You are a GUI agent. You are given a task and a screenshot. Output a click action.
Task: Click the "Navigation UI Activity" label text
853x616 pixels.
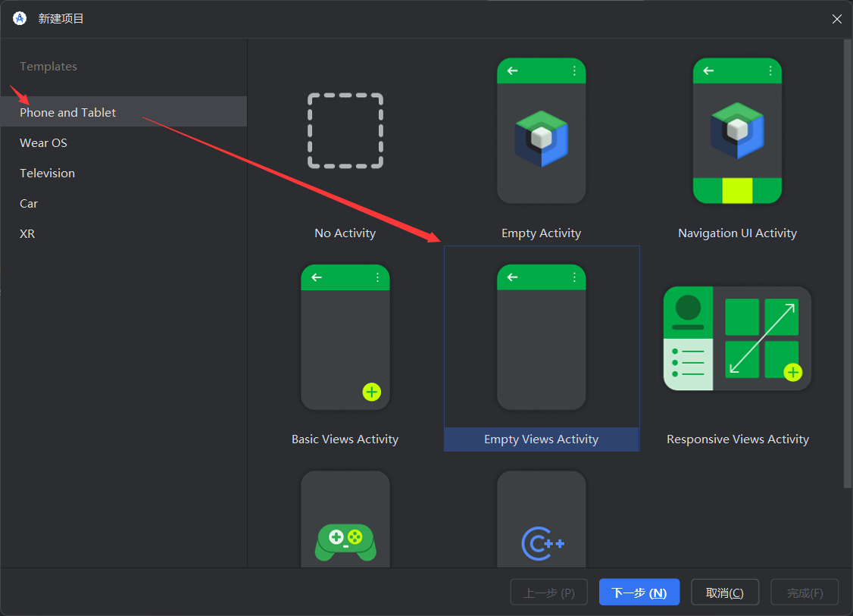tap(737, 233)
